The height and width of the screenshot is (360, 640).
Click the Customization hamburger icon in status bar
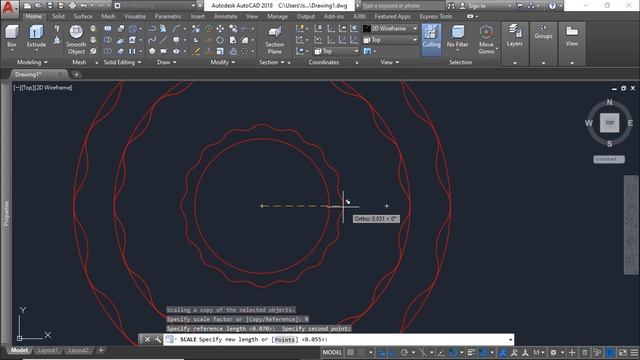(634, 352)
